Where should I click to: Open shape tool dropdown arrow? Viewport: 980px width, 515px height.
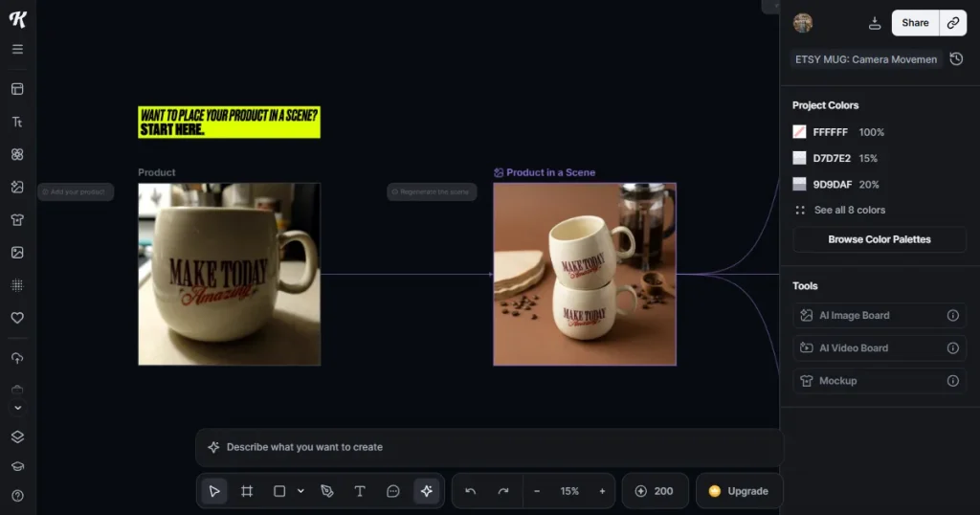coord(301,491)
